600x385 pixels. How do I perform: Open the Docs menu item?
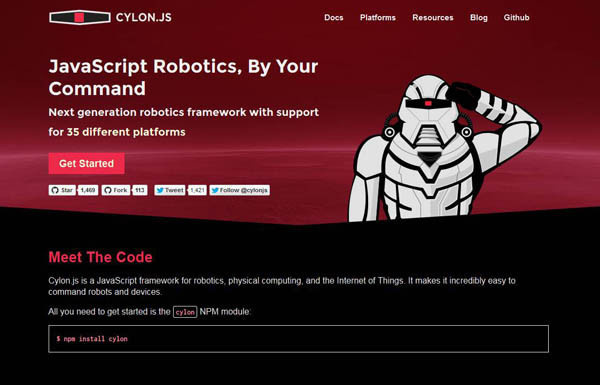[x=334, y=18]
